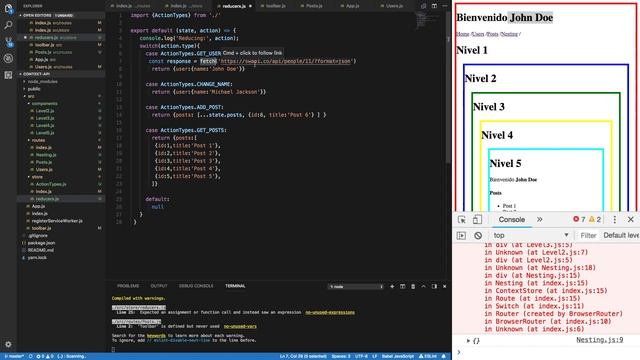Open the console context 'top' dropdown
Viewport: 640px width, 360px height.
click(531, 236)
